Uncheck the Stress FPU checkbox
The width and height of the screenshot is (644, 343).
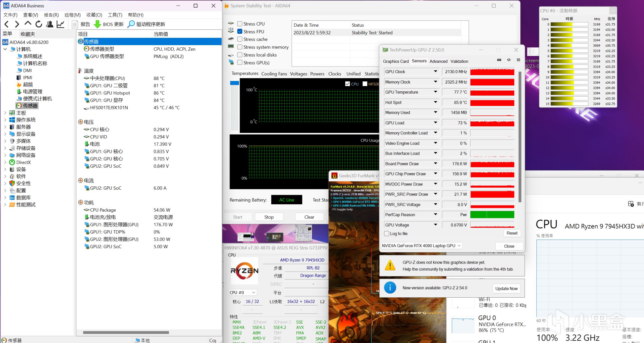pos(240,32)
